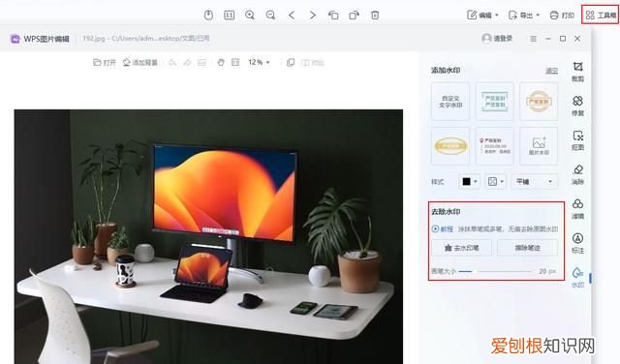Viewport: 620px width, 364px height.
Task: Set image to 1:1 actual size
Action: [229, 15]
